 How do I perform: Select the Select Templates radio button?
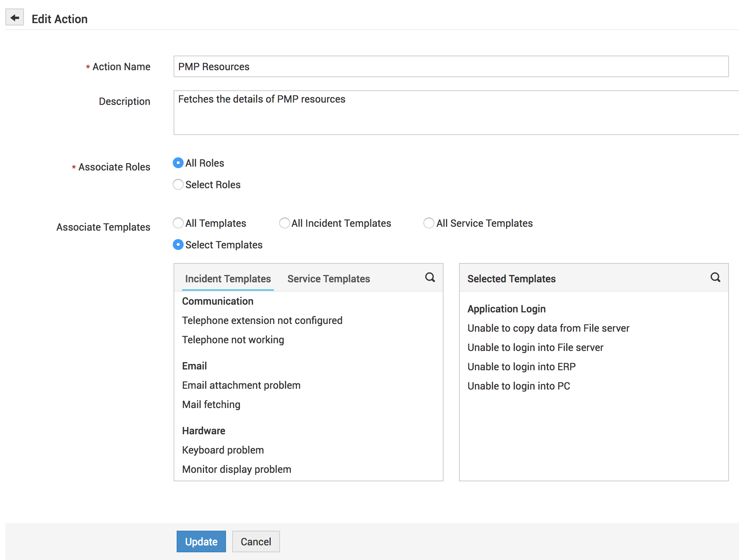pos(178,245)
